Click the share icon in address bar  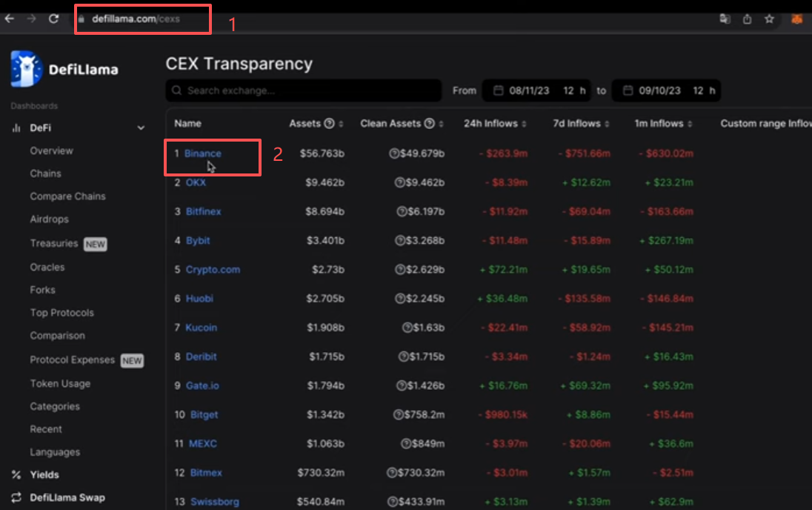(747, 19)
